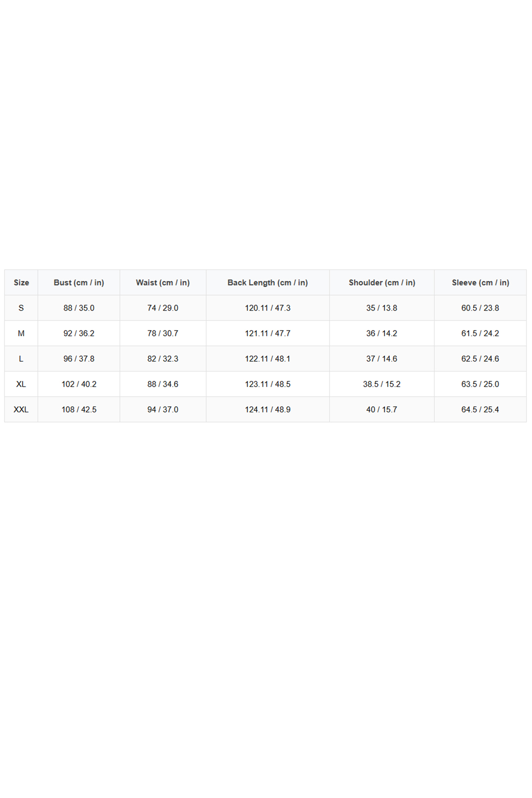Click sleeve value 60.5 / 23.8
Screen dimensions: 532x798
[480, 308]
